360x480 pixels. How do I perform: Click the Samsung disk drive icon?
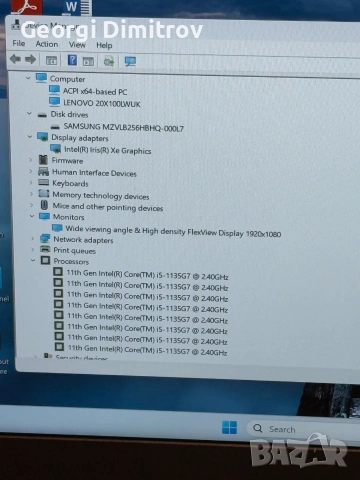[x=55, y=127]
